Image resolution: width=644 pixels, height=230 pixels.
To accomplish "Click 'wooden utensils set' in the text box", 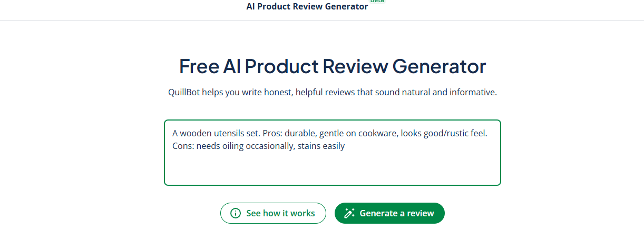I will (x=220, y=134).
